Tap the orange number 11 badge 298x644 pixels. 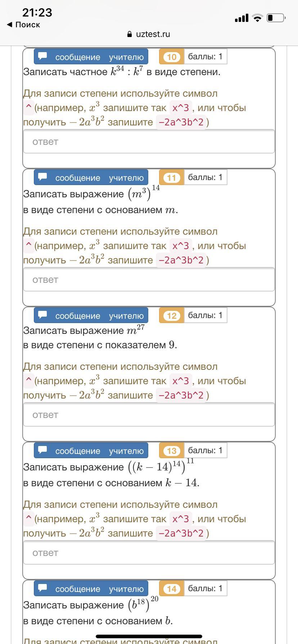[x=172, y=178]
